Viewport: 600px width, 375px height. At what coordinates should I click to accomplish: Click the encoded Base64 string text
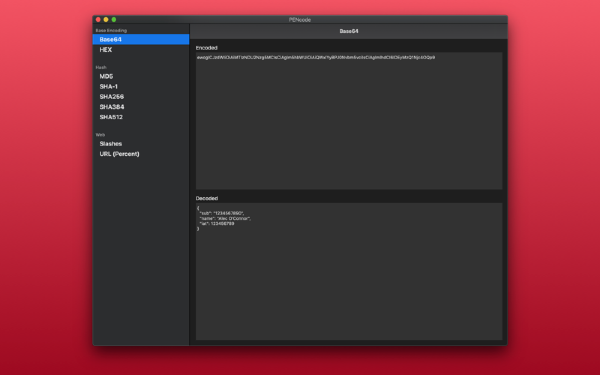316,57
